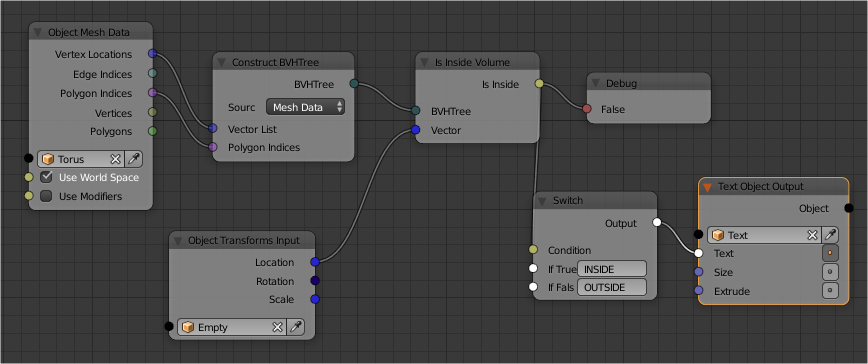
Task: Click the Polygons output socket
Action: [x=153, y=131]
